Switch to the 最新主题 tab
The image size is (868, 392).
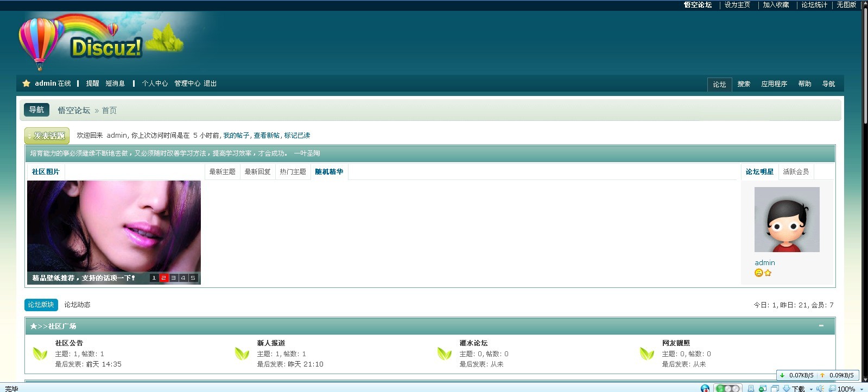click(222, 172)
